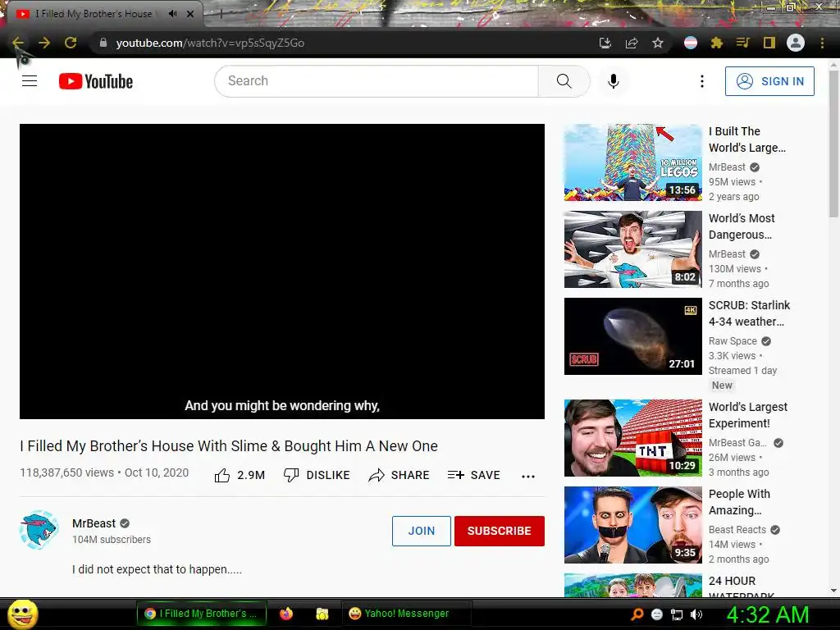
Task: Click the install/download icon in address bar
Action: pyautogui.click(x=605, y=43)
